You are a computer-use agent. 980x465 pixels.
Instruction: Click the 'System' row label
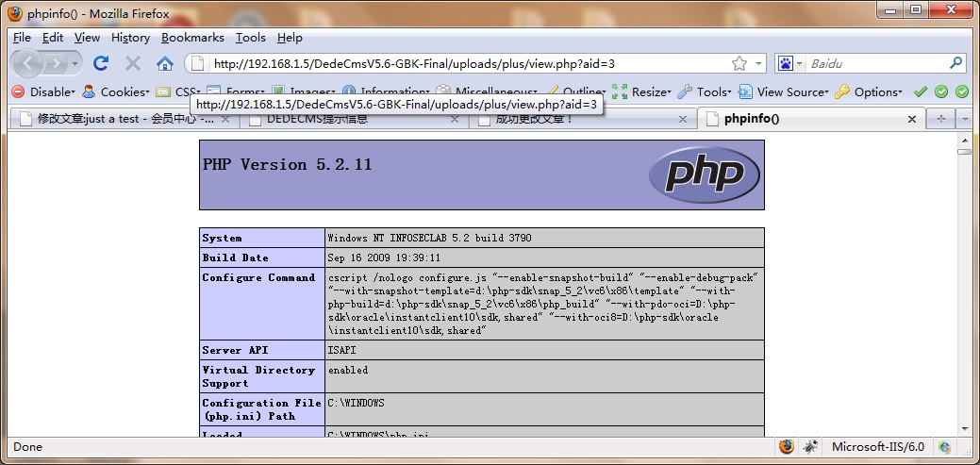tap(222, 238)
